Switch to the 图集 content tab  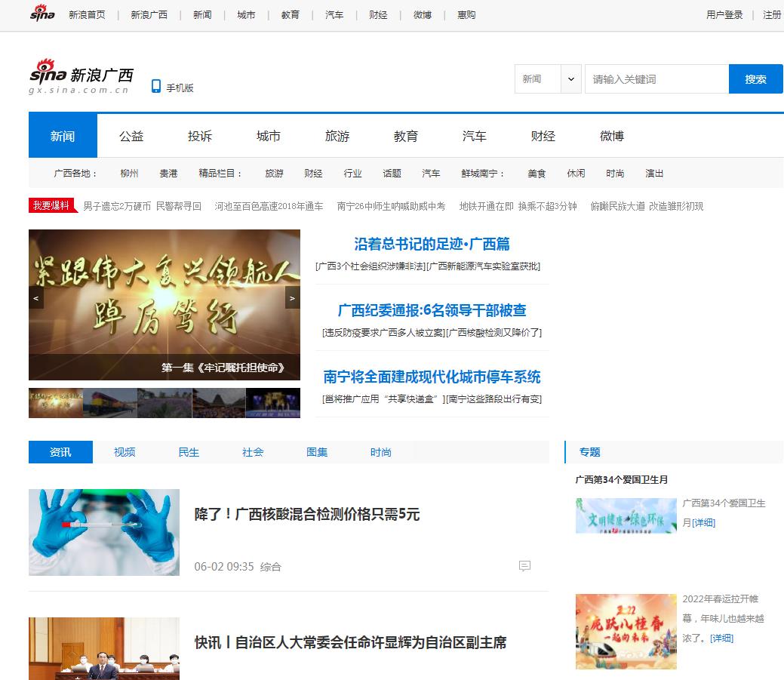tap(316, 452)
